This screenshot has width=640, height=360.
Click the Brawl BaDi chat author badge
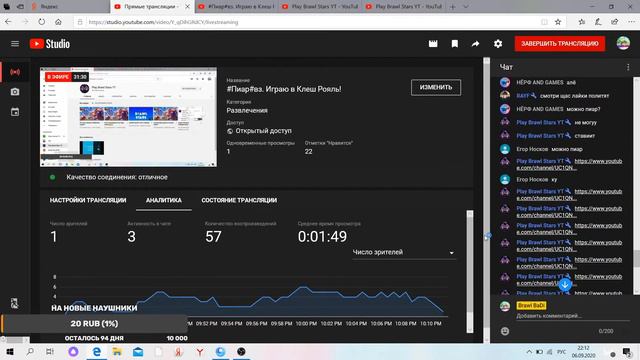point(531,305)
